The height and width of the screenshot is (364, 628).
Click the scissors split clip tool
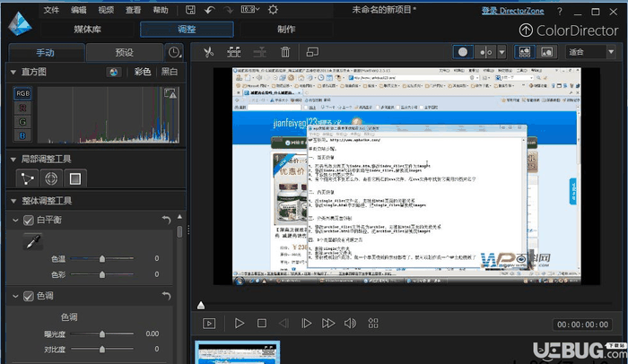pos(209,52)
